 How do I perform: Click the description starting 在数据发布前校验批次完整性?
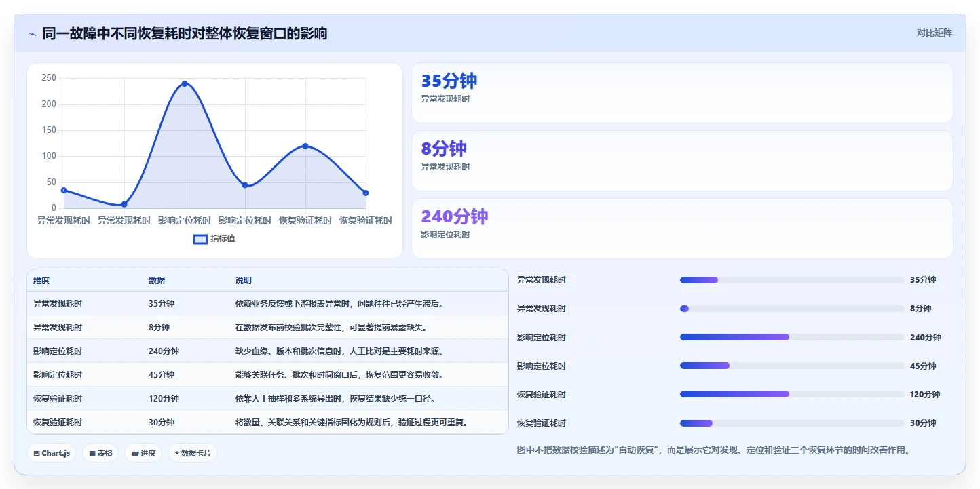point(331,328)
